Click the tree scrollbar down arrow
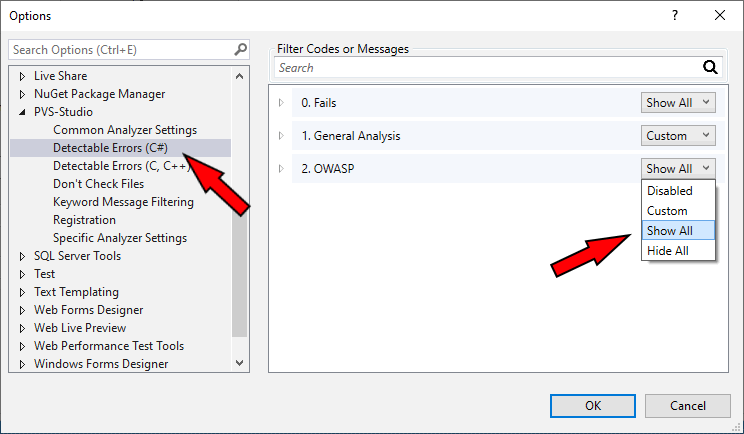744x434 pixels. (239, 363)
